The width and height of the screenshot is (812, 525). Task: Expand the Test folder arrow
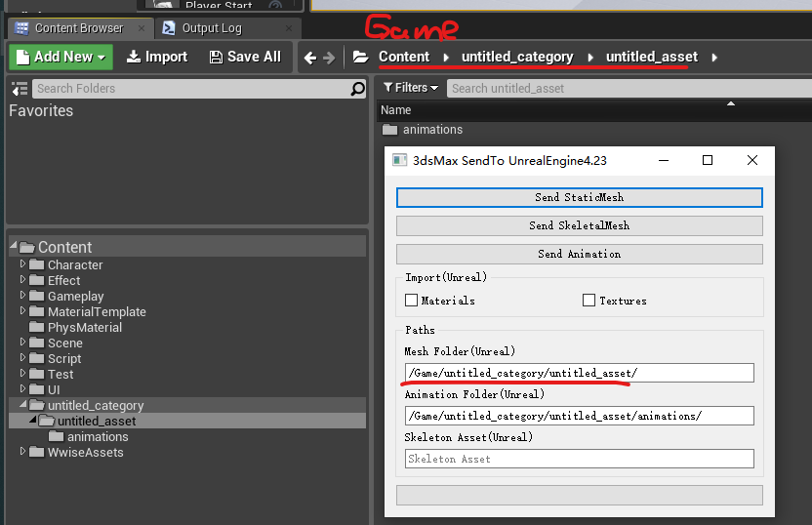[x=22, y=373]
